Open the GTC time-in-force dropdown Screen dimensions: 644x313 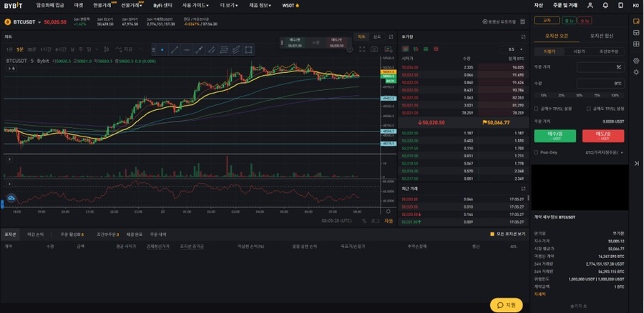click(604, 152)
